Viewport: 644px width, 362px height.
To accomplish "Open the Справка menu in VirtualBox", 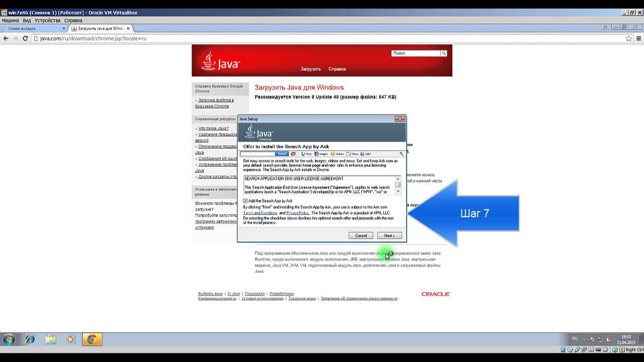I will pos(73,21).
